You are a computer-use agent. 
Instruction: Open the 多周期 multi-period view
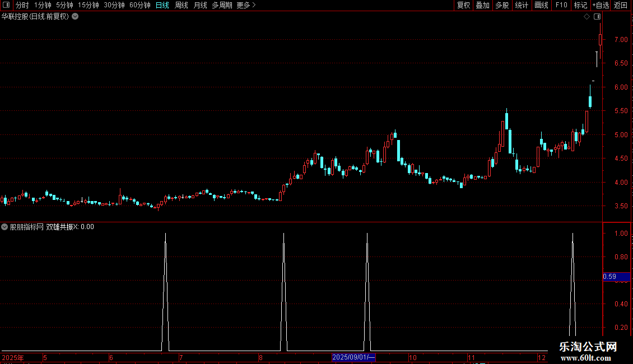(x=222, y=5)
